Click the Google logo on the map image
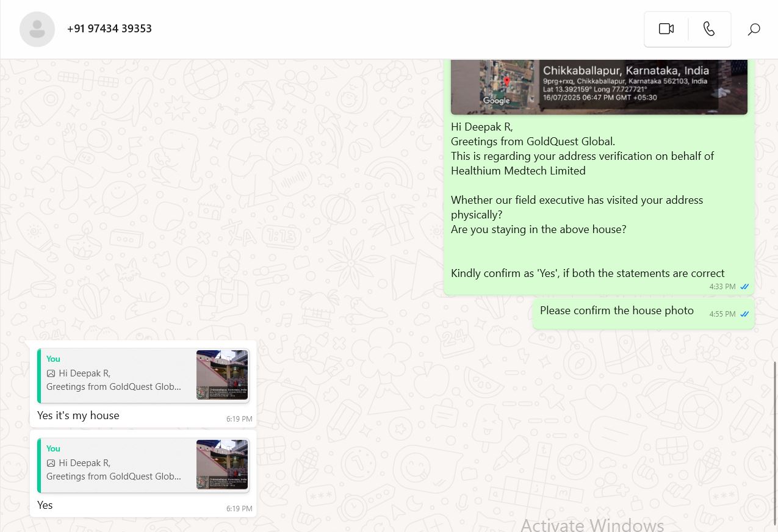Viewport: 778px width, 532px height. (x=496, y=101)
